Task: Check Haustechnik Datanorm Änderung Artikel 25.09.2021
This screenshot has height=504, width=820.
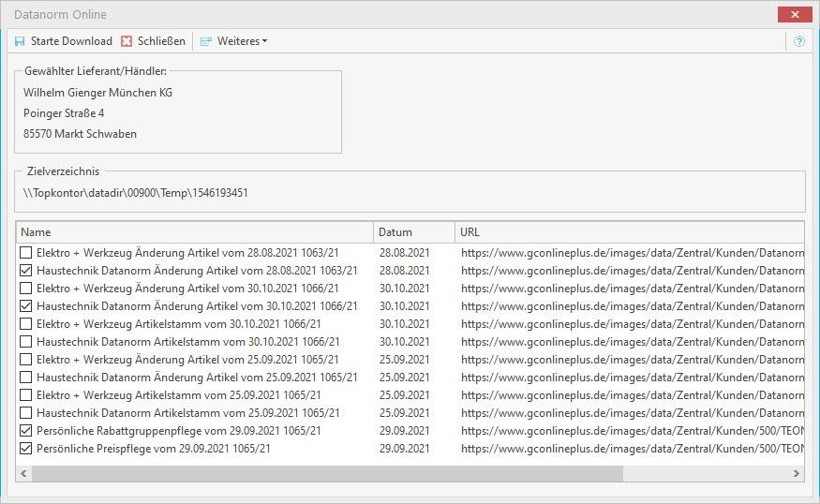Action: click(25, 377)
